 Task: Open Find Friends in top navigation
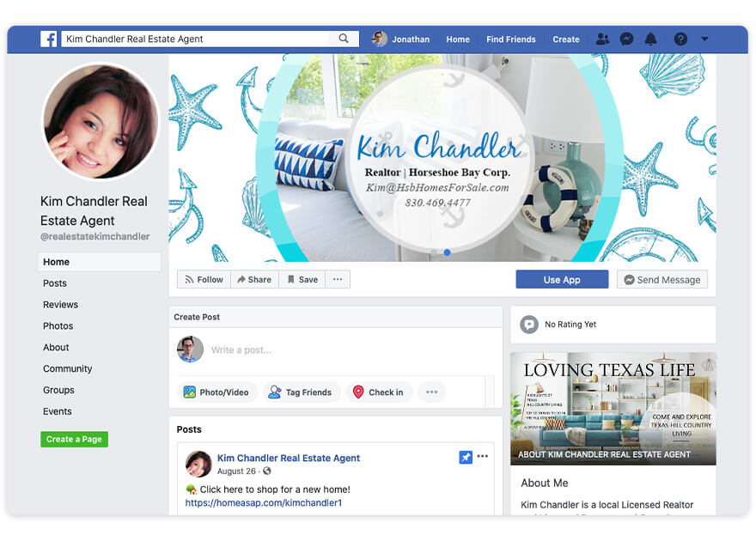click(510, 40)
